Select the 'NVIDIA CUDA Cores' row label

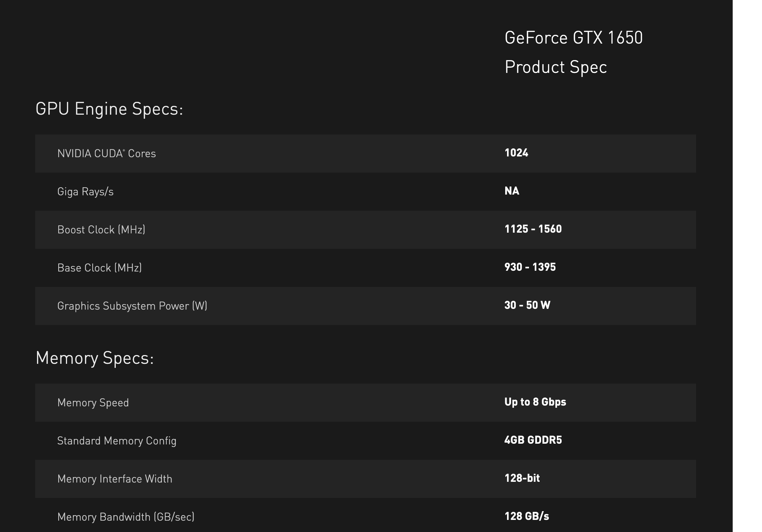click(107, 154)
